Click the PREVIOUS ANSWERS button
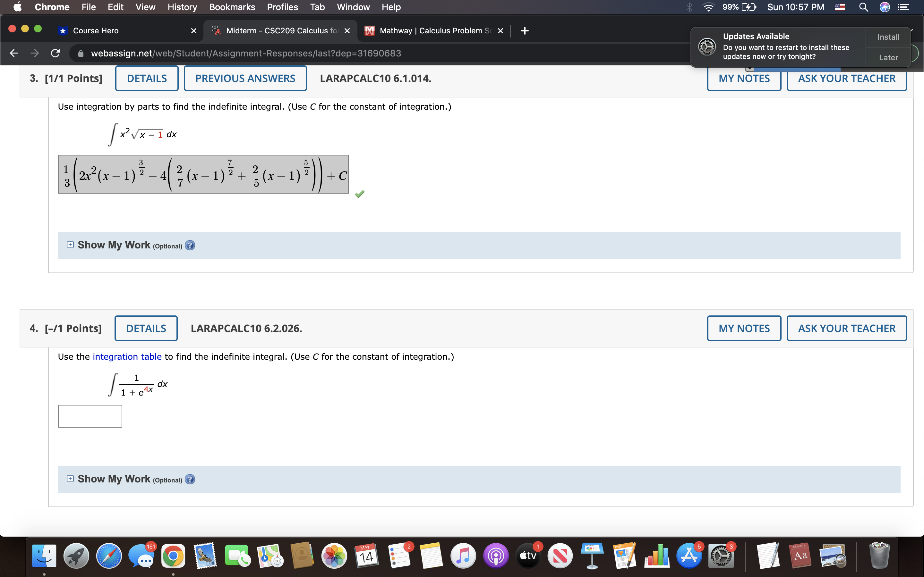The height and width of the screenshot is (577, 924). (x=245, y=78)
